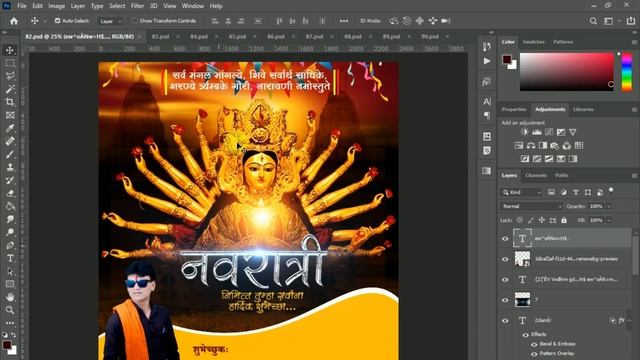
Task: Click the Home icon in options bar
Action: [x=14, y=21]
